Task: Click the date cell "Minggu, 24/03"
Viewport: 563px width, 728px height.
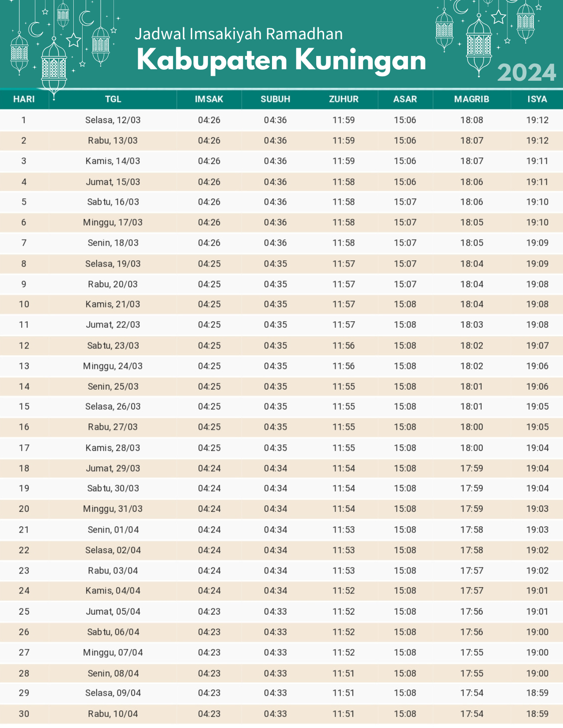Action: [x=113, y=366]
